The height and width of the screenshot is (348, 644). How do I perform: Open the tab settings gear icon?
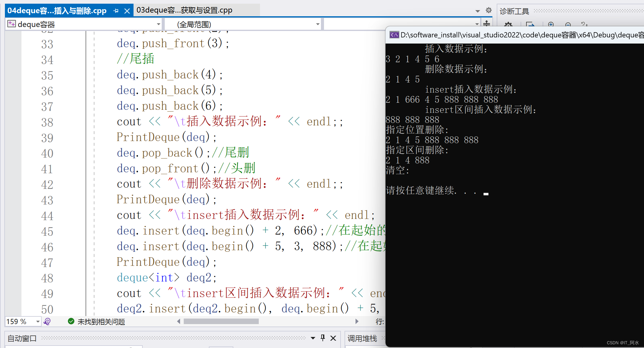click(x=489, y=10)
